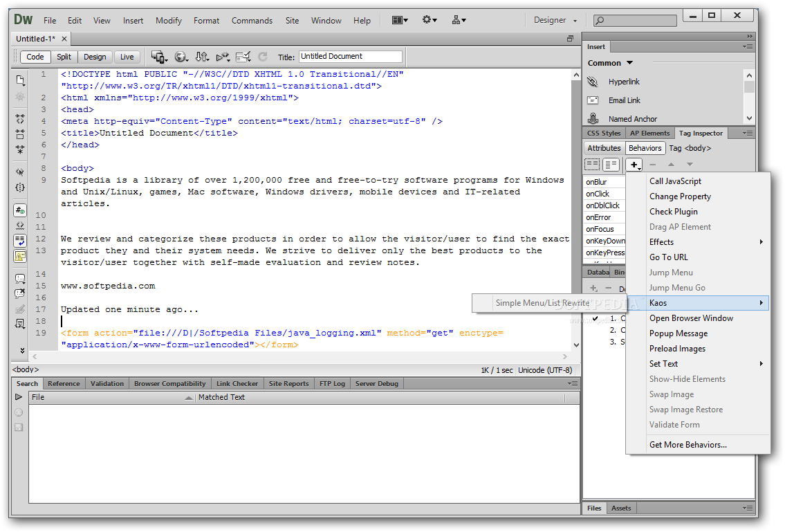Click the search box in the menu bar

coord(635,21)
